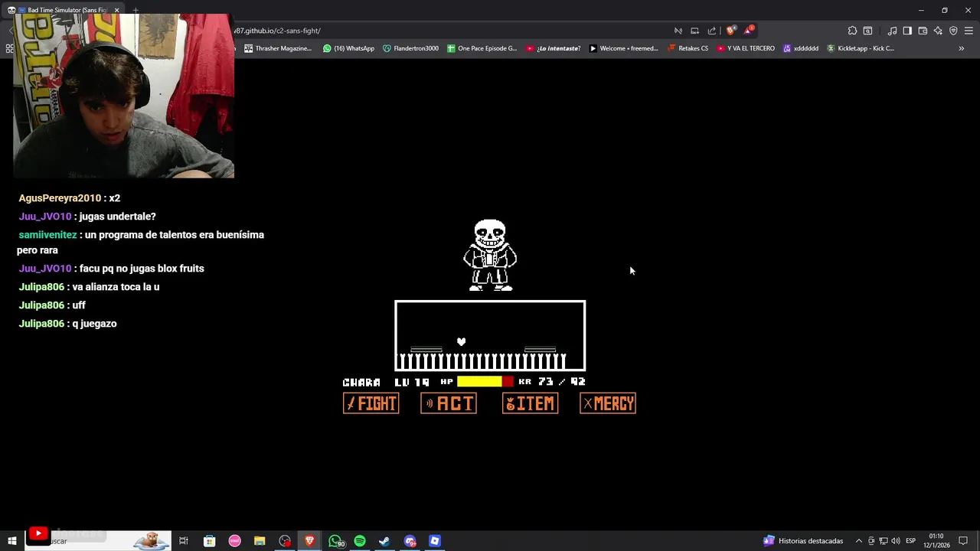
Task: Open the Brave Rewards triangle icon
Action: (x=748, y=31)
